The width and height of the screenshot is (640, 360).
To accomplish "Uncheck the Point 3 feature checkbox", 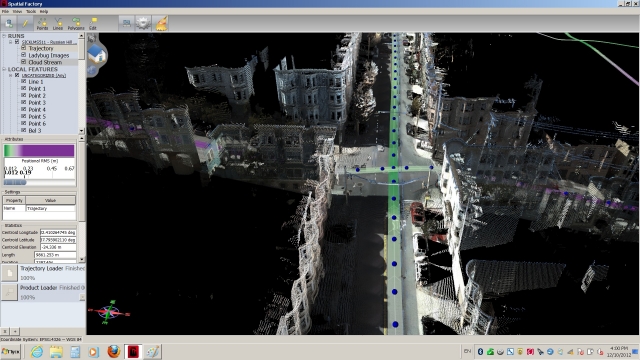I will 24,102.
